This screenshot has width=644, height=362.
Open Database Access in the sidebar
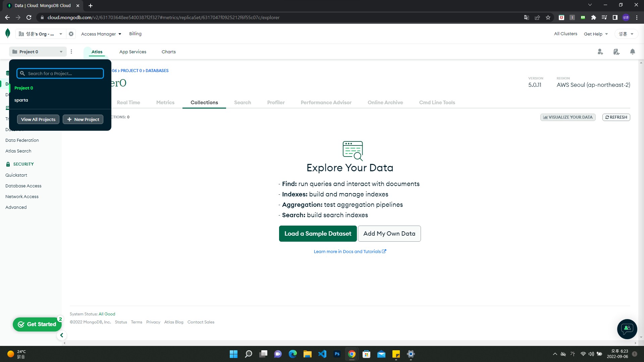tap(23, 186)
